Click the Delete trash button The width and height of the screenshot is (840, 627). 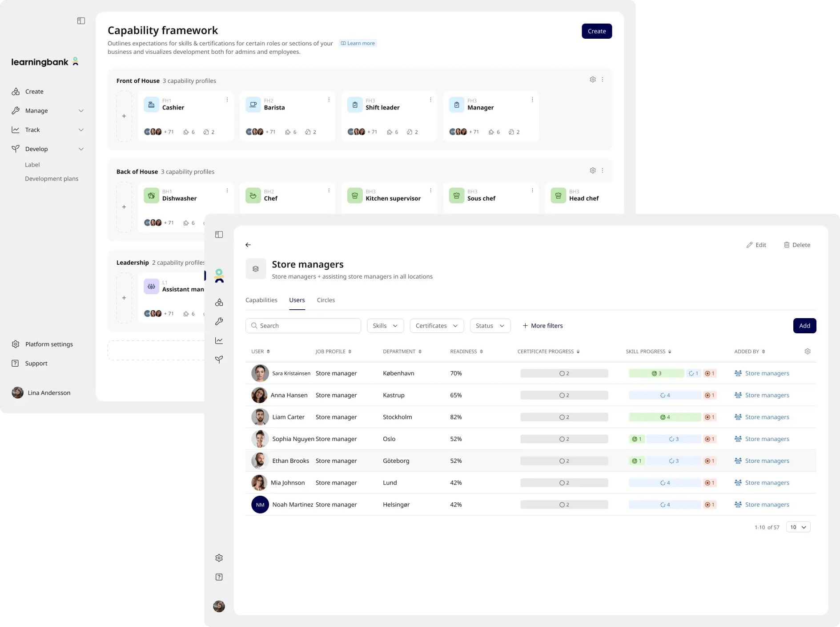[797, 245]
